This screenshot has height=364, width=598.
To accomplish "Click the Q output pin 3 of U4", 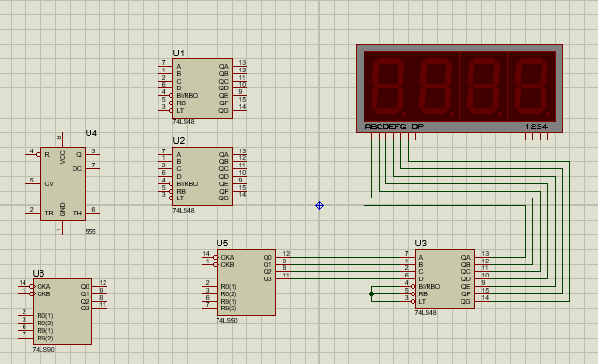I will [92, 154].
